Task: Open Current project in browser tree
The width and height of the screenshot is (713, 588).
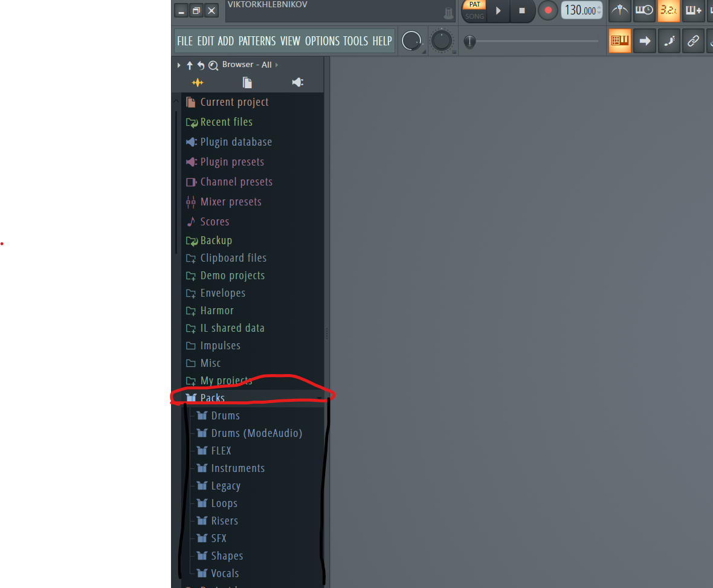Action: click(x=253, y=102)
